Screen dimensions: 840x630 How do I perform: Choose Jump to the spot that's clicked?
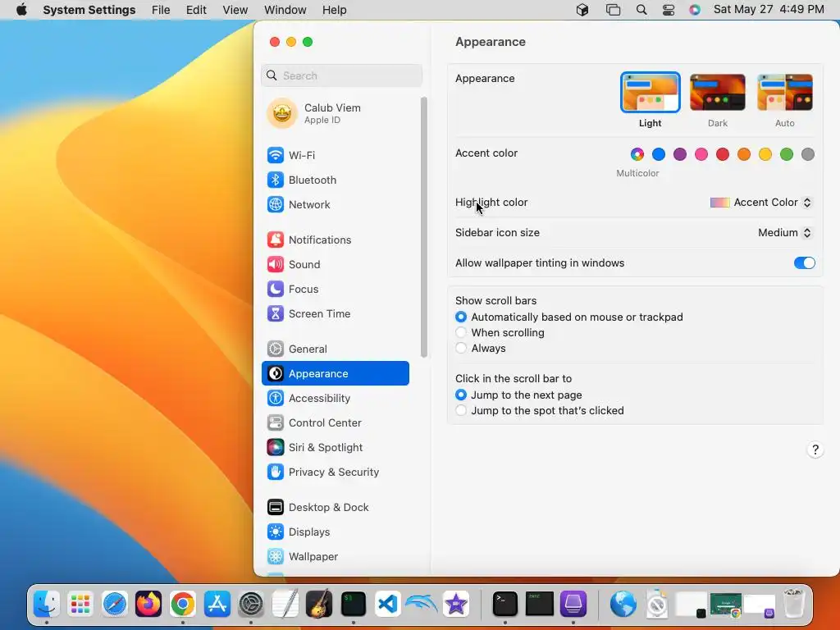[x=461, y=410]
